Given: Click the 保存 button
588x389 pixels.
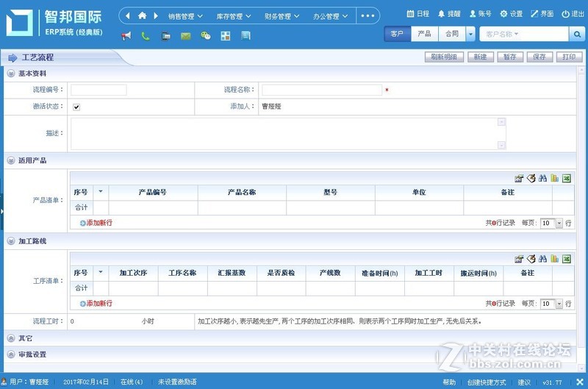Looking at the screenshot, I should 539,57.
